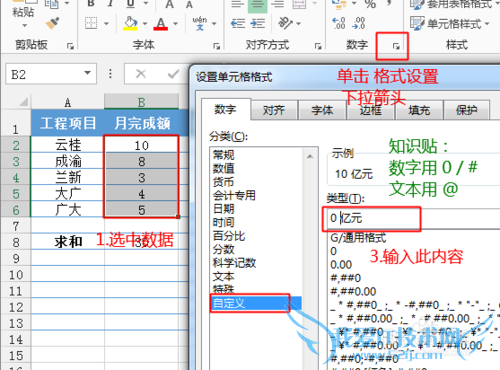Expand the phonetic guide dropdown arrow
Image resolution: width=500 pixels, height=370 pixels.
coord(214,24)
